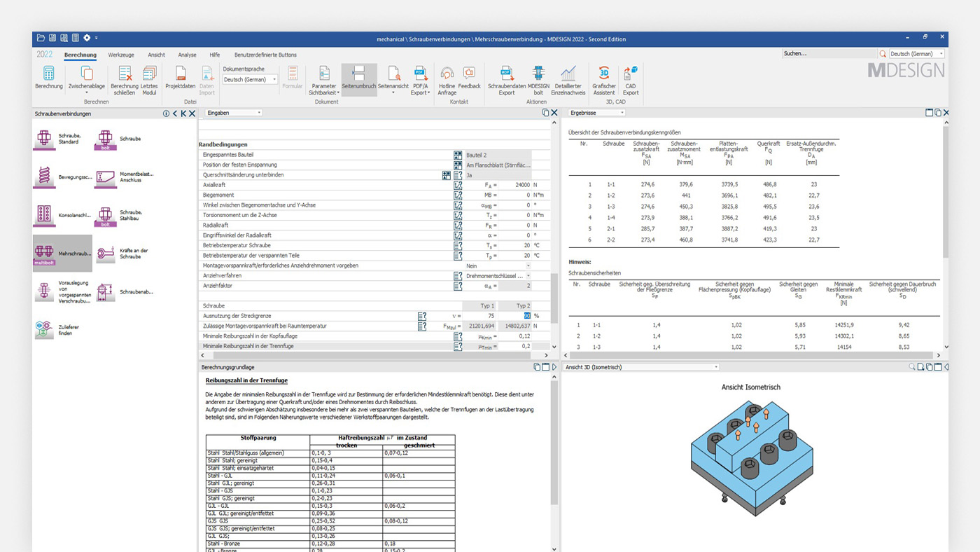Click the gear settings icon in title bar

87,38
